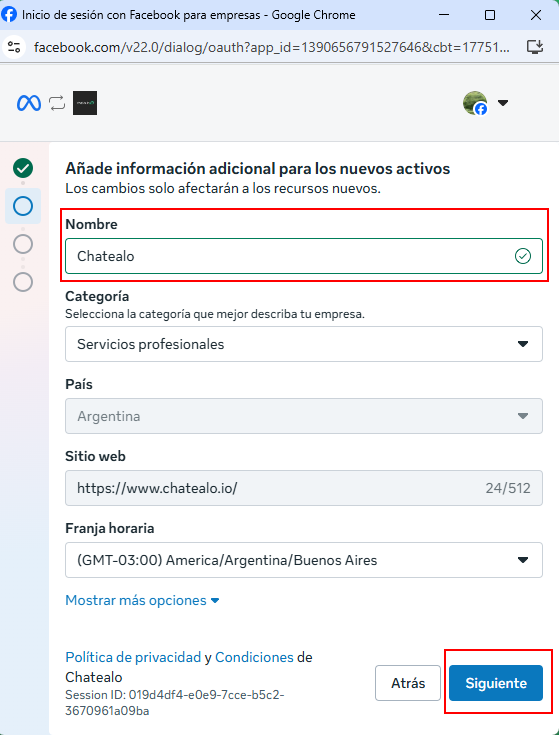Click the Atrás button
The width and height of the screenshot is (559, 735).
(x=408, y=683)
